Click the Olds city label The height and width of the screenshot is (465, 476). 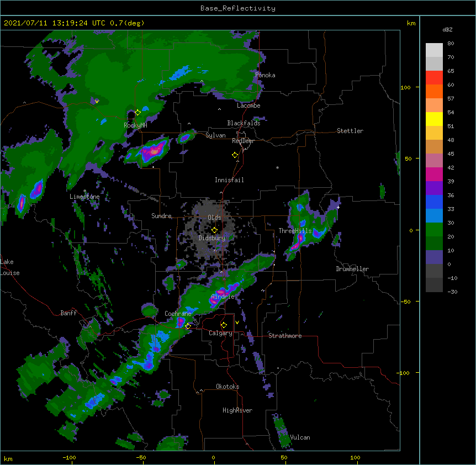[x=214, y=218]
